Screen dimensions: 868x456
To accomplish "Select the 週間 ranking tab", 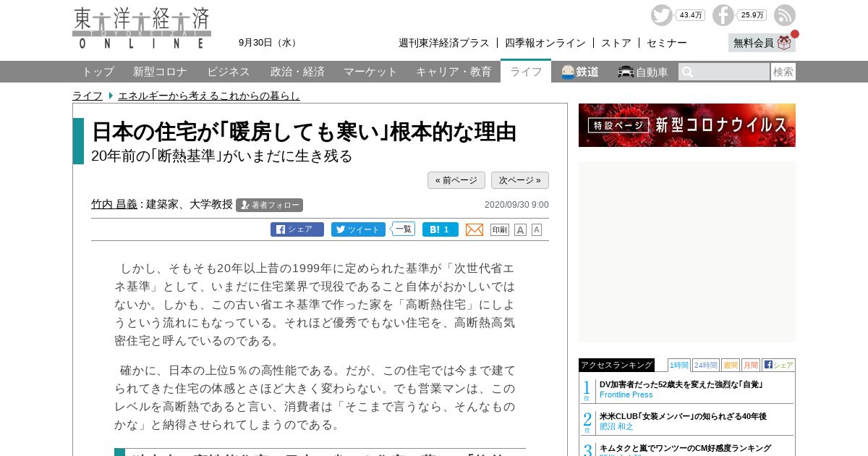I will [x=730, y=365].
